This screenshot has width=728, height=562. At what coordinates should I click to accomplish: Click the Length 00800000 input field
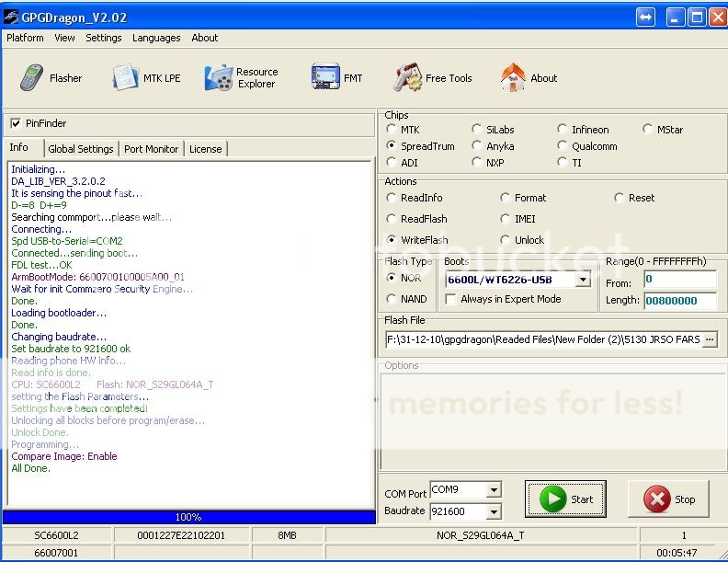680,301
